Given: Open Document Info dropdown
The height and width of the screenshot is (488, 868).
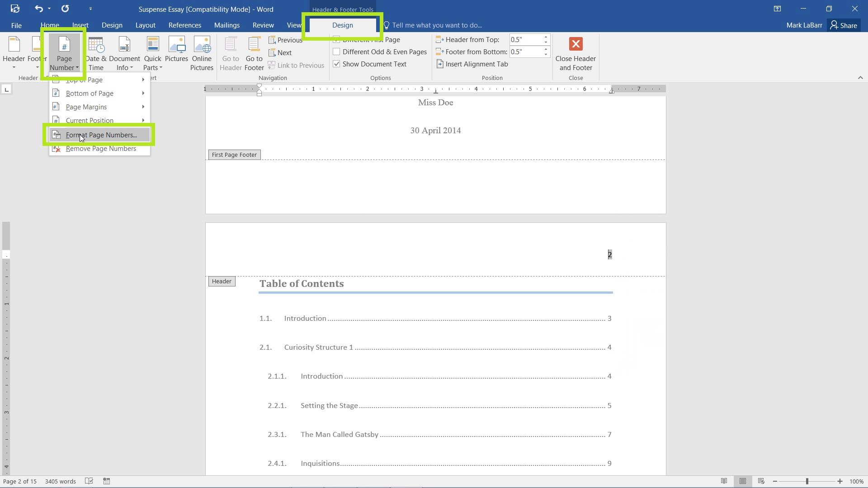Looking at the screenshot, I should (124, 53).
